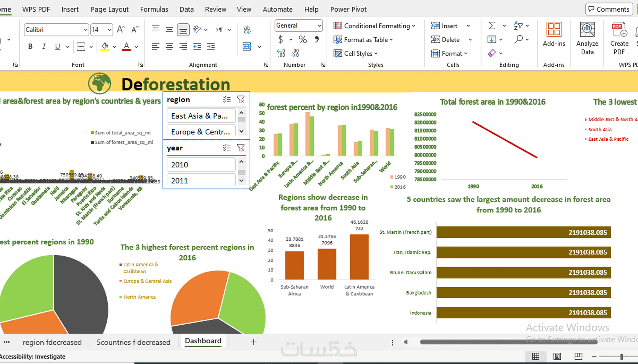The height and width of the screenshot is (364, 638).
Task: Clear filter on region slicer
Action: tap(241, 99)
